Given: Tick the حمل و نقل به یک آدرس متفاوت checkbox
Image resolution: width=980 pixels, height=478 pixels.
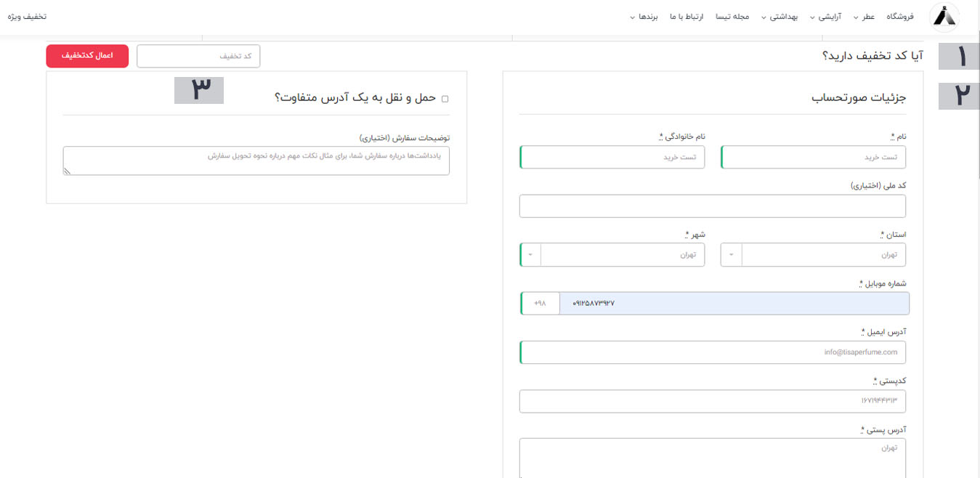Looking at the screenshot, I should point(445,99).
